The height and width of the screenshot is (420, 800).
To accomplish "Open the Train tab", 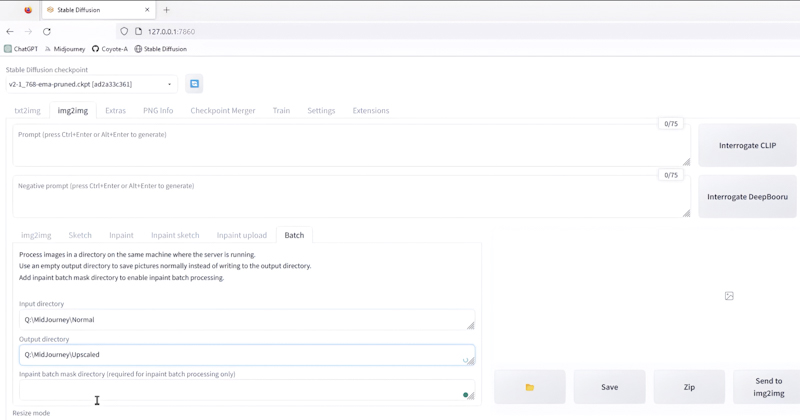I will pos(281,110).
